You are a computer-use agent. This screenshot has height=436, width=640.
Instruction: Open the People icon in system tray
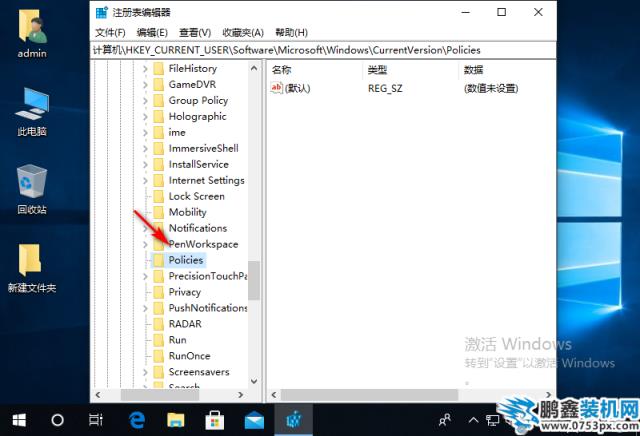[445, 420]
